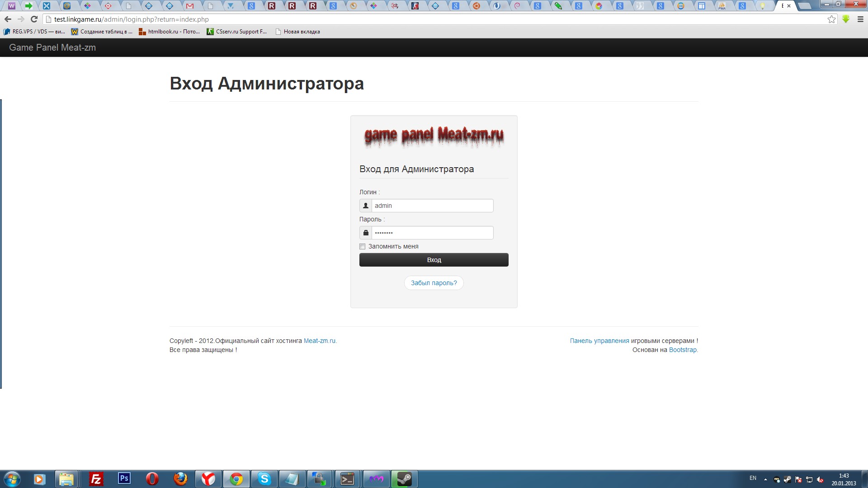Viewport: 868px width, 488px height.
Task: Switch to the Ubuntu icon tab
Action: pyautogui.click(x=476, y=6)
